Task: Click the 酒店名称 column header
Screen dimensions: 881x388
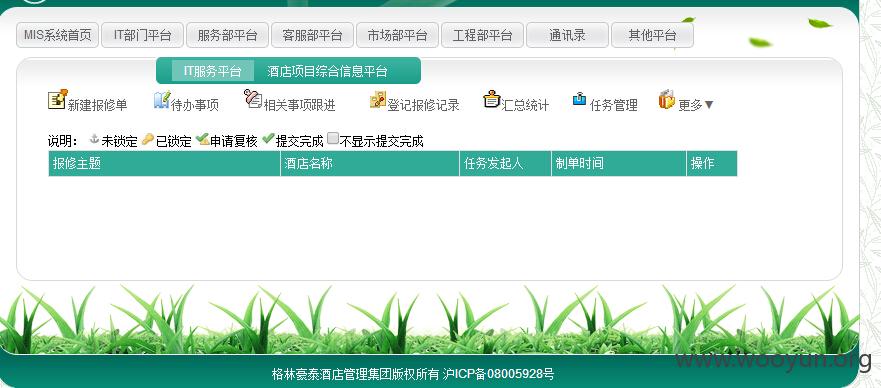Action: point(370,163)
